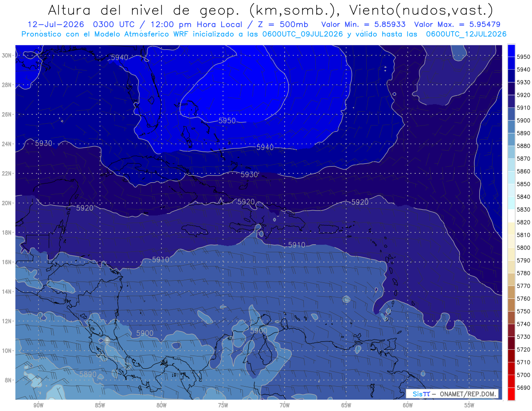
Task: Click the '26N' latitude axis label
Action: coord(7,114)
